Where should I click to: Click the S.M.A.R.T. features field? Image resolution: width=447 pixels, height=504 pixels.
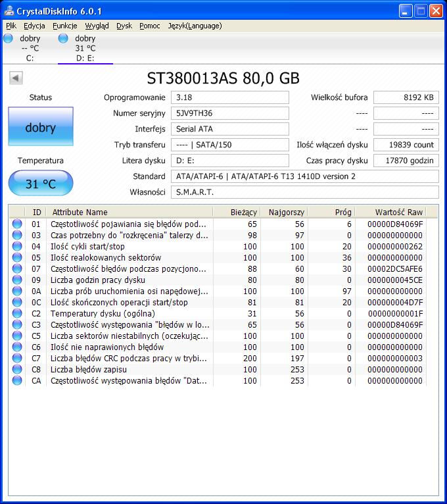(305, 192)
